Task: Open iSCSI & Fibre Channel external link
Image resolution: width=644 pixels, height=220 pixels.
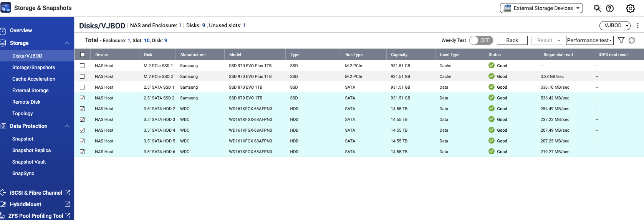Action: click(68, 193)
